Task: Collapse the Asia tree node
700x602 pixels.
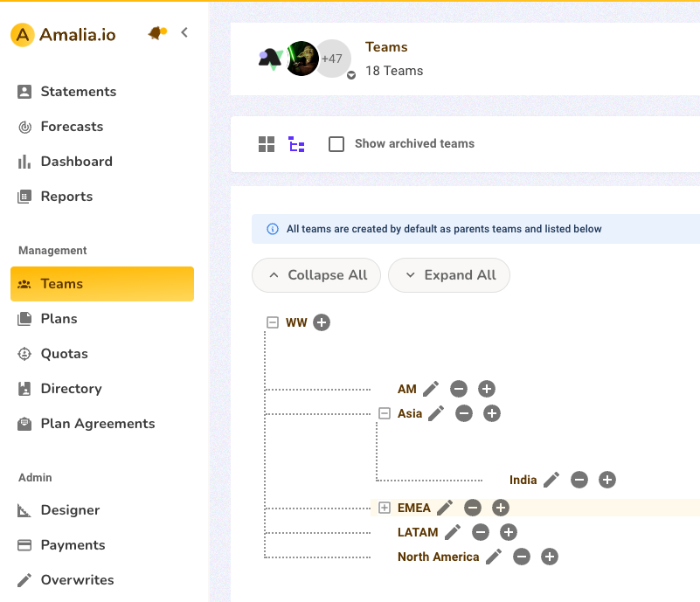Action: 385,413
